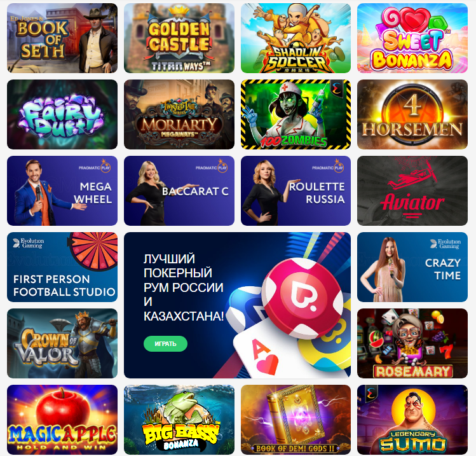Screen dimensions: 476x456
Task: Choose the Fairy Dust game tile
Action: [x=62, y=114]
